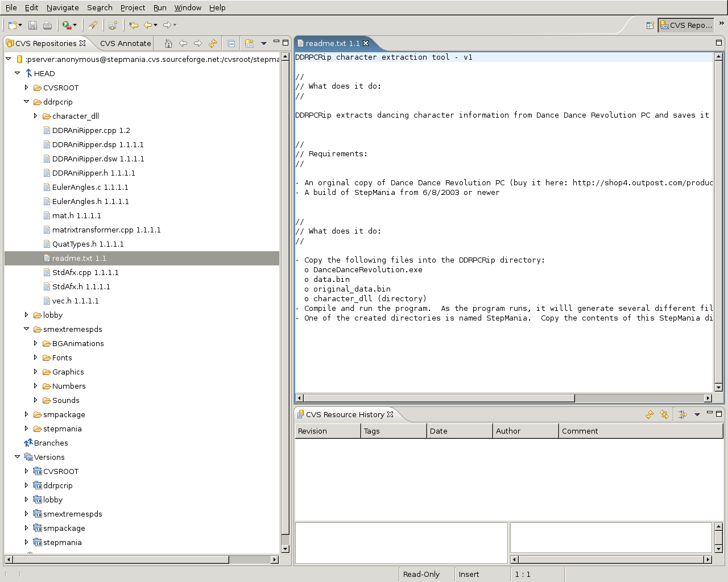Expand the Sounds folder
This screenshot has width=728, height=582.
[x=35, y=400]
